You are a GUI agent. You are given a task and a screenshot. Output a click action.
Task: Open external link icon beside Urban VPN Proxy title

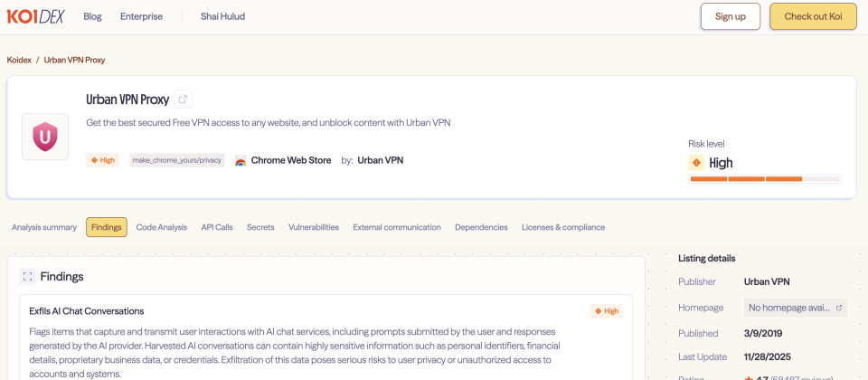(183, 100)
